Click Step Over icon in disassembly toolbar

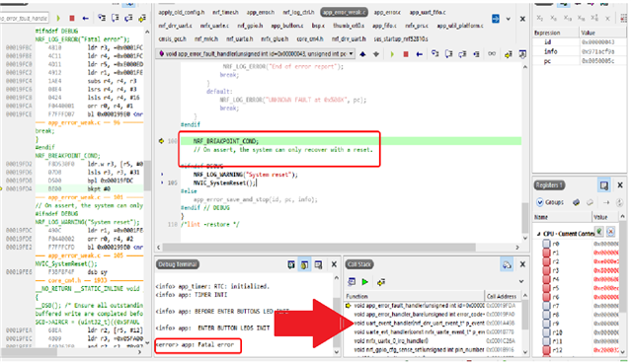click(x=116, y=18)
